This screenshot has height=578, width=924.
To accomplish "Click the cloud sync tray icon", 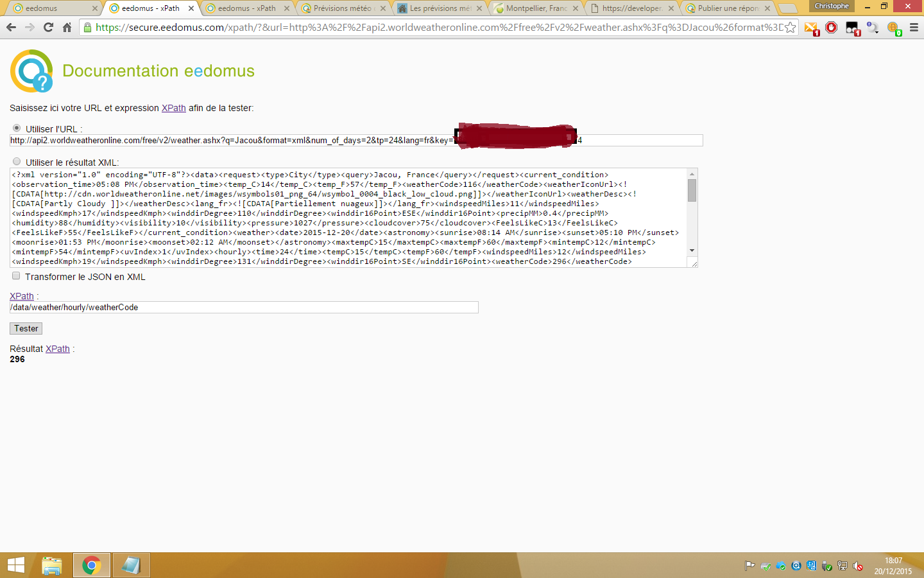I will [781, 566].
